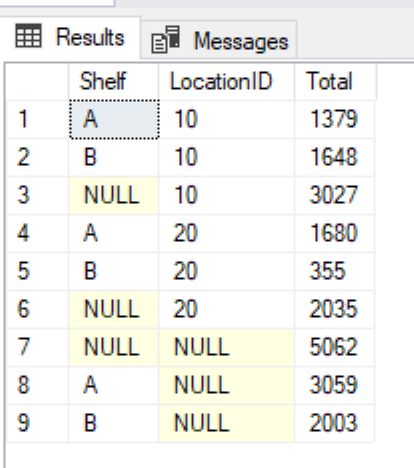Click the Results grid icon
Viewport: 414px width, 468px height.
[28, 36]
